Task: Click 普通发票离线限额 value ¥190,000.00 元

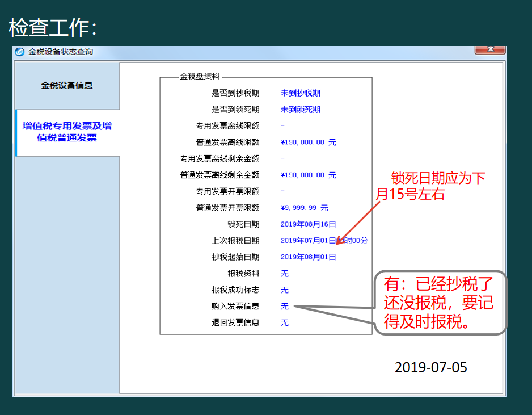Action: pos(308,142)
